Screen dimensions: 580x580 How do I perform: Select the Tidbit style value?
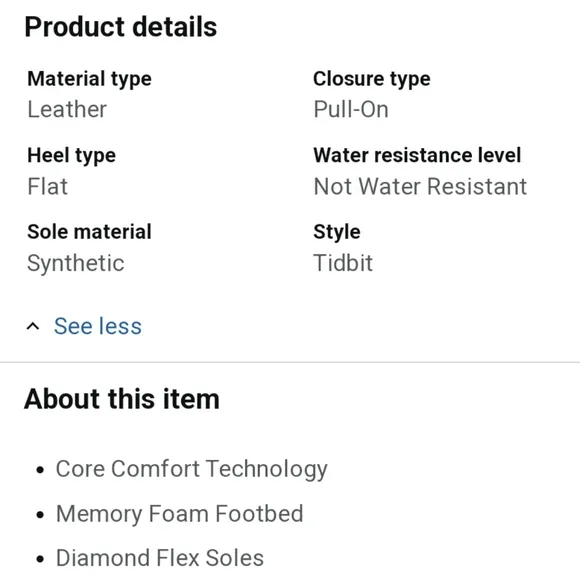[343, 263]
